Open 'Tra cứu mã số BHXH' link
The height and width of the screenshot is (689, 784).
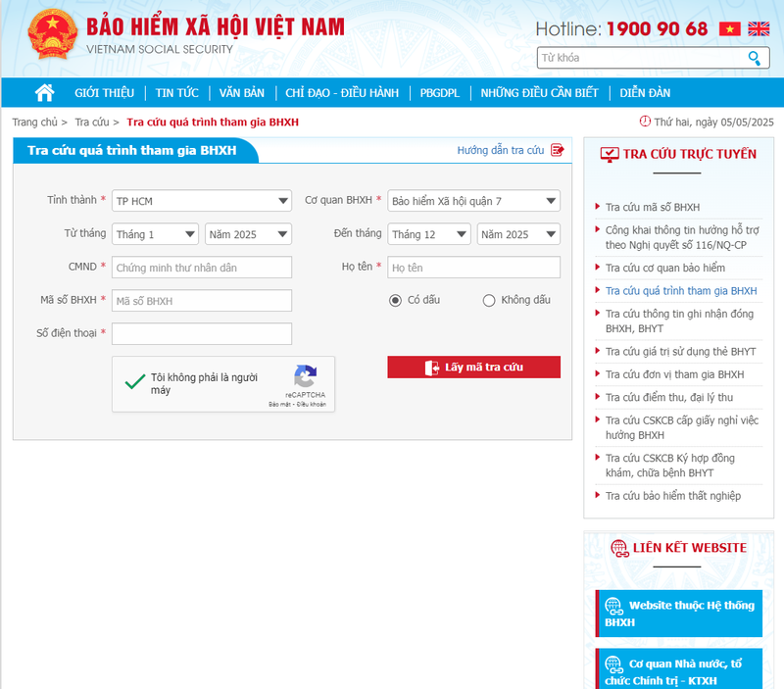tap(653, 207)
